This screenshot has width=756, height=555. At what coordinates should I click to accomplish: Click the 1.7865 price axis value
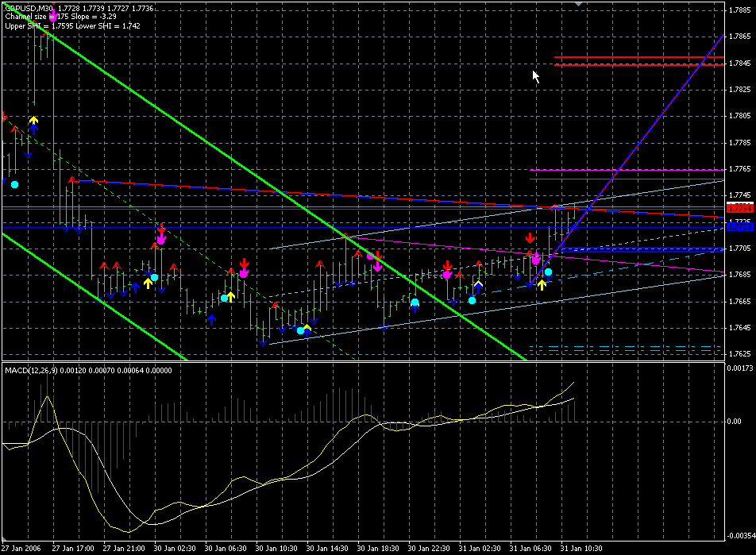[739, 37]
